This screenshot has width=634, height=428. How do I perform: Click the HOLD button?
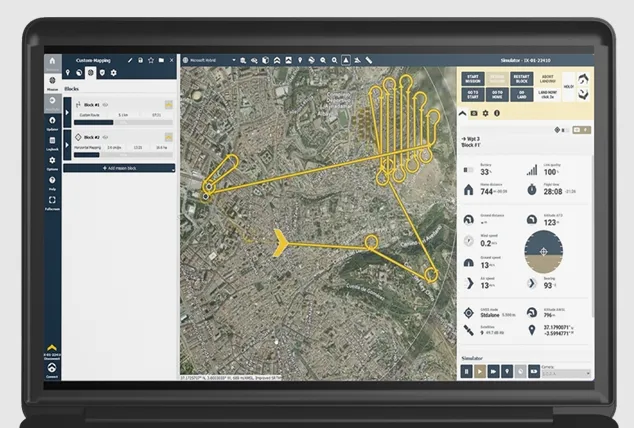pyautogui.click(x=568, y=86)
